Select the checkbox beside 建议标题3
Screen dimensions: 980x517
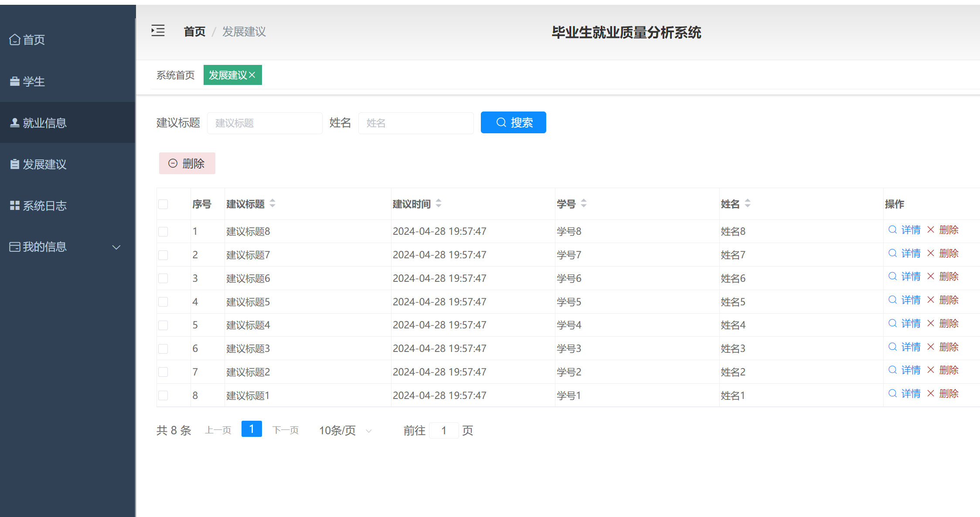coord(163,348)
